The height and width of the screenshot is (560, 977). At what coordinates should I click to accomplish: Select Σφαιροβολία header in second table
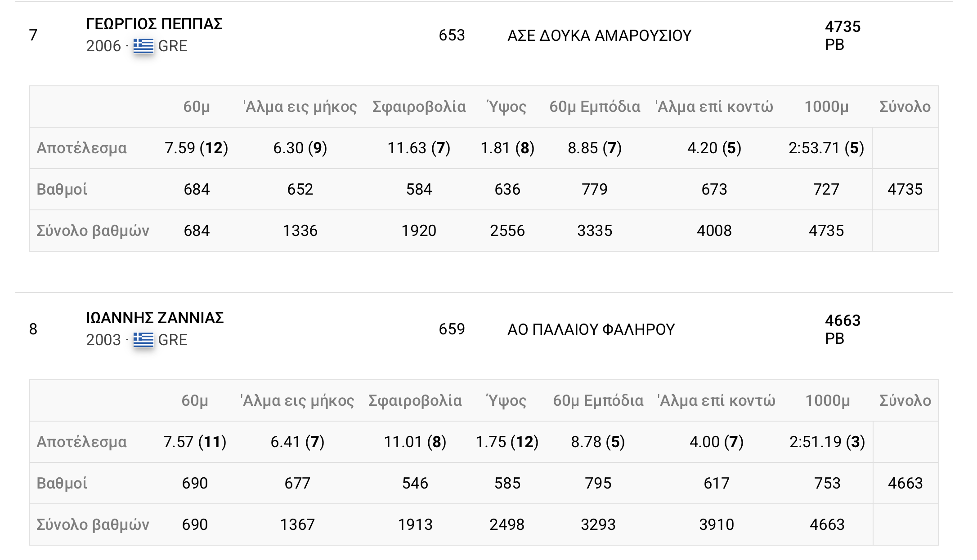point(415,400)
